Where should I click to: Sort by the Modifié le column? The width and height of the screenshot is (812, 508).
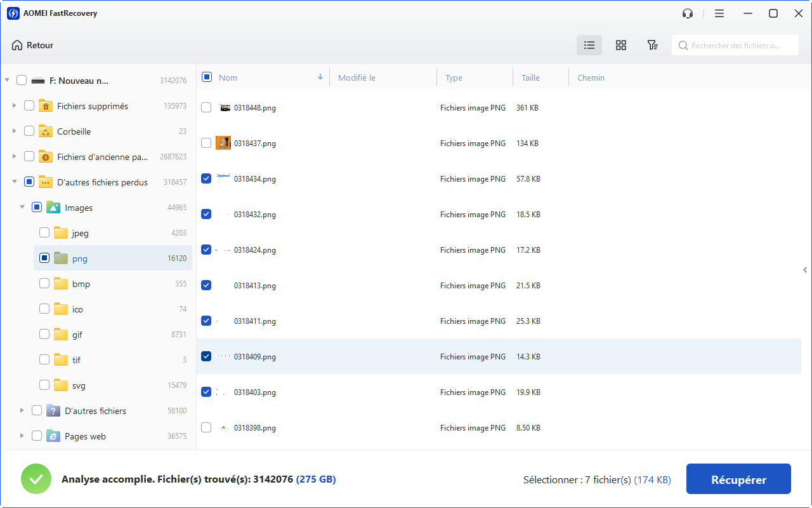pos(357,77)
